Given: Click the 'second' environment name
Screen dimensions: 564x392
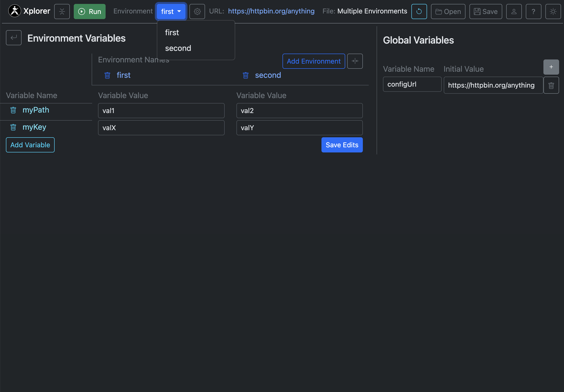Looking at the screenshot, I should (x=268, y=75).
